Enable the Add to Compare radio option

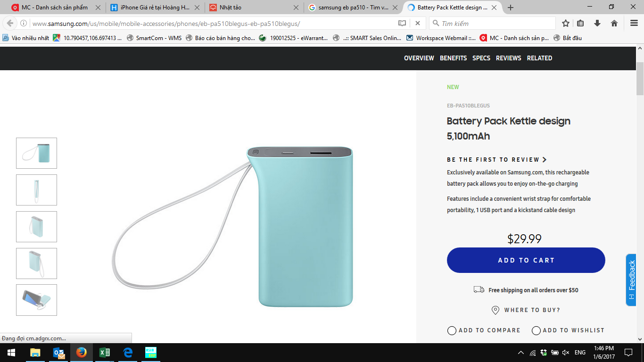[452, 330]
